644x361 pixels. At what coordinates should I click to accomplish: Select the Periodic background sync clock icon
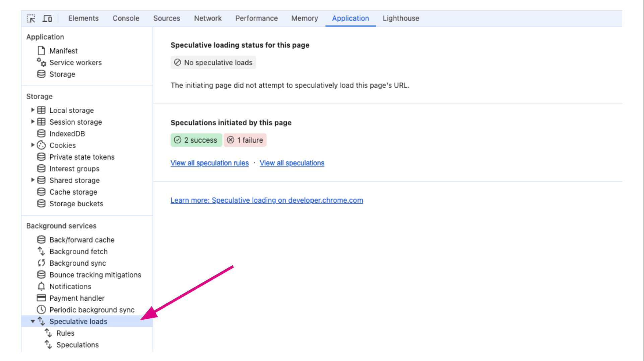[41, 310]
